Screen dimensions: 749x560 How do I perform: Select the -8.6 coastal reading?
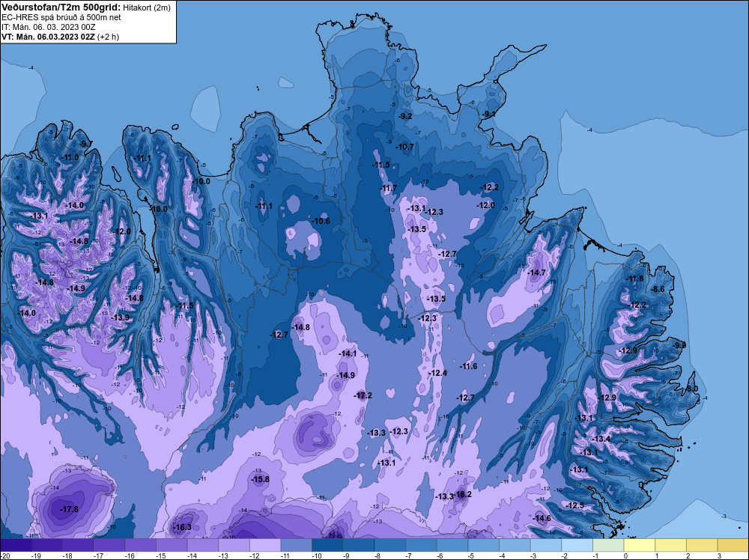tap(658, 289)
